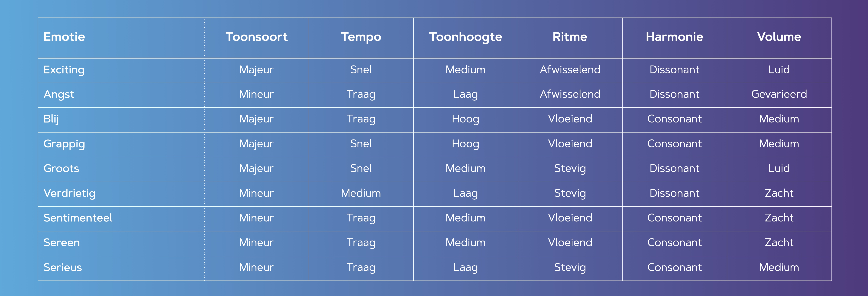Click the Volume column header
This screenshot has height=296, width=868.
pos(779,37)
